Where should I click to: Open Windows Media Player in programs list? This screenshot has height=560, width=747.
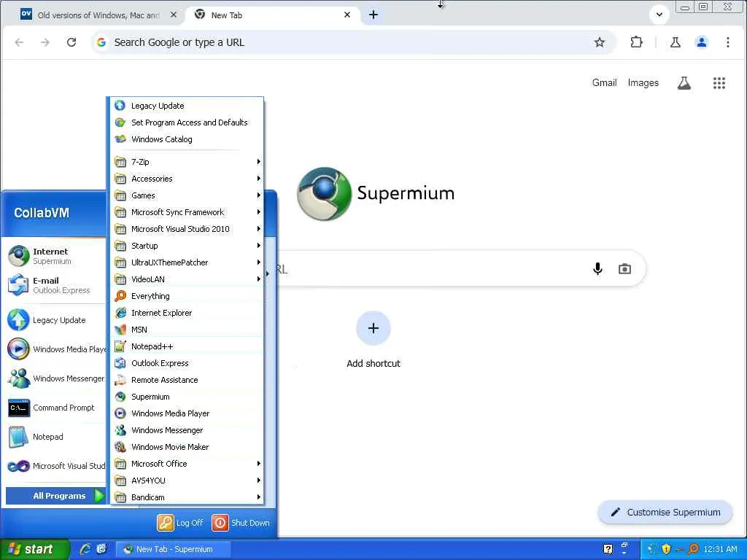[187, 413]
